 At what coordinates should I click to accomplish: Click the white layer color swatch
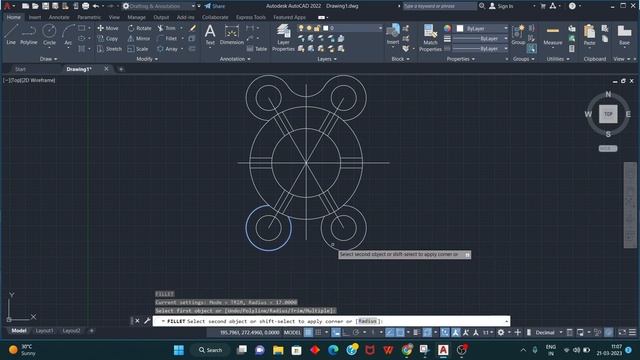tap(325, 28)
